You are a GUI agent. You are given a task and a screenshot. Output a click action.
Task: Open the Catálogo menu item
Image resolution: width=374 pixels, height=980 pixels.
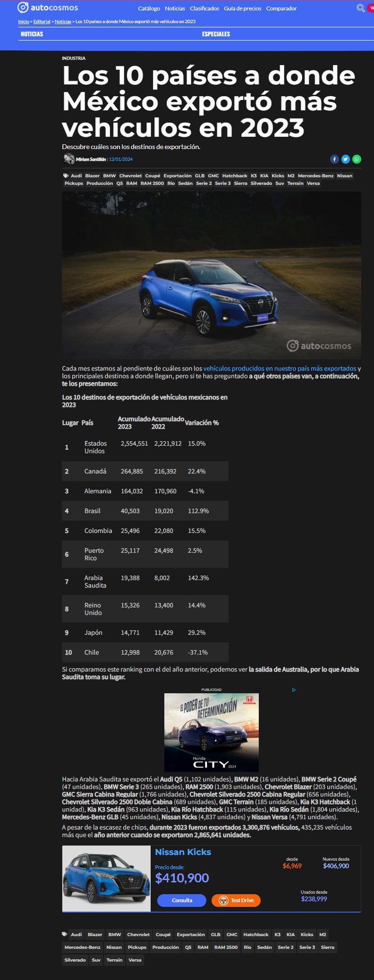(x=149, y=8)
